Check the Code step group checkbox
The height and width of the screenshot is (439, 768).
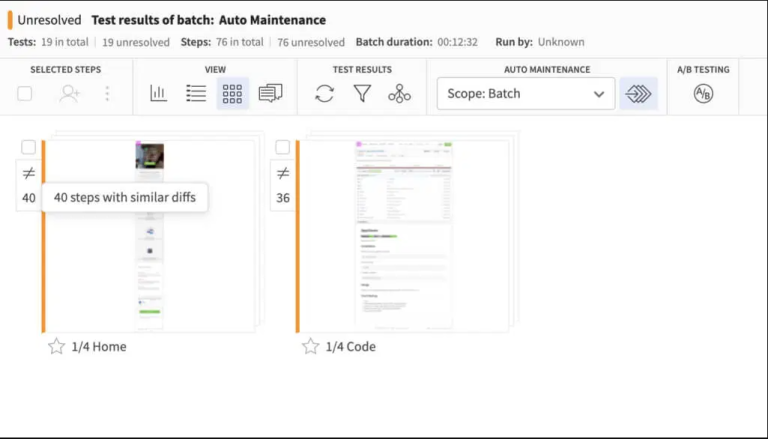(283, 148)
